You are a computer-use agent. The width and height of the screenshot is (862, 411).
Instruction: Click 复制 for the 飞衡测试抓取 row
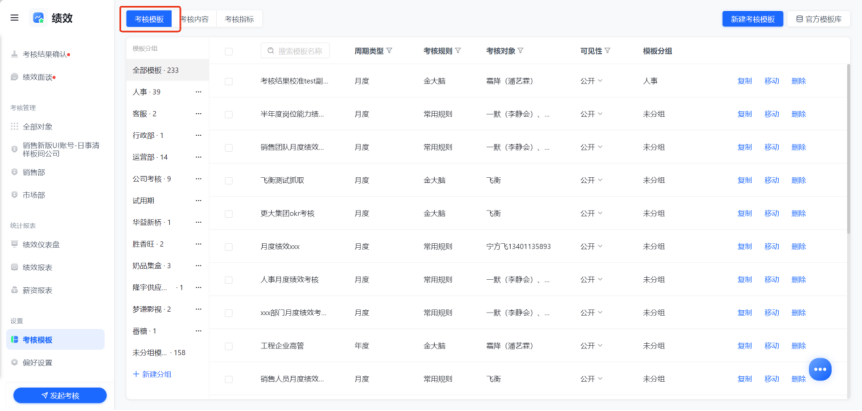pyautogui.click(x=744, y=180)
